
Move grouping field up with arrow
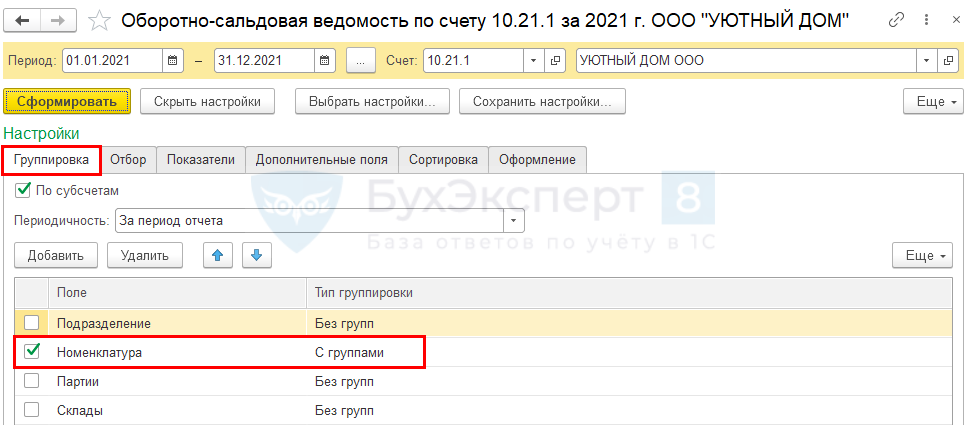[x=217, y=256]
